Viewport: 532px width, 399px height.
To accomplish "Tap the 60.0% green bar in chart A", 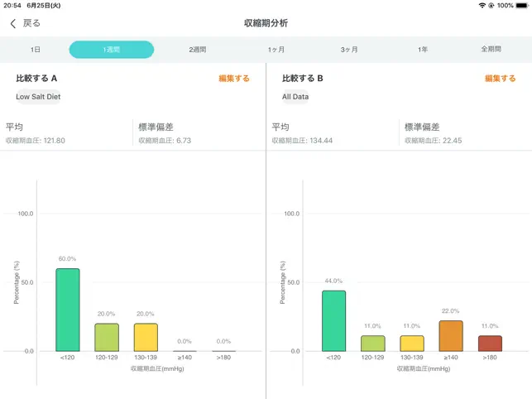I will click(x=68, y=310).
